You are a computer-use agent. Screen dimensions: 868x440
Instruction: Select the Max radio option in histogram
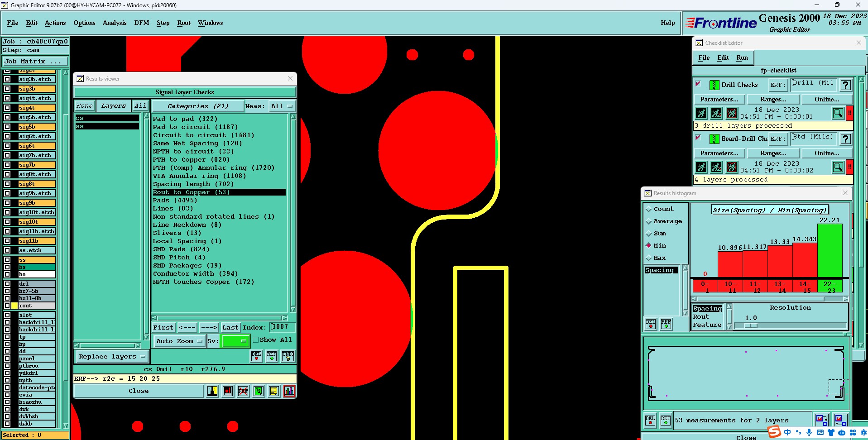point(649,258)
